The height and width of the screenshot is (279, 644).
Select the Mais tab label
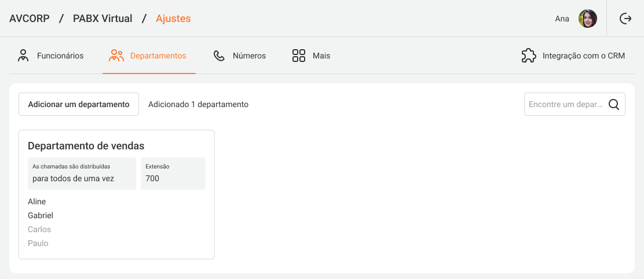pyautogui.click(x=321, y=56)
